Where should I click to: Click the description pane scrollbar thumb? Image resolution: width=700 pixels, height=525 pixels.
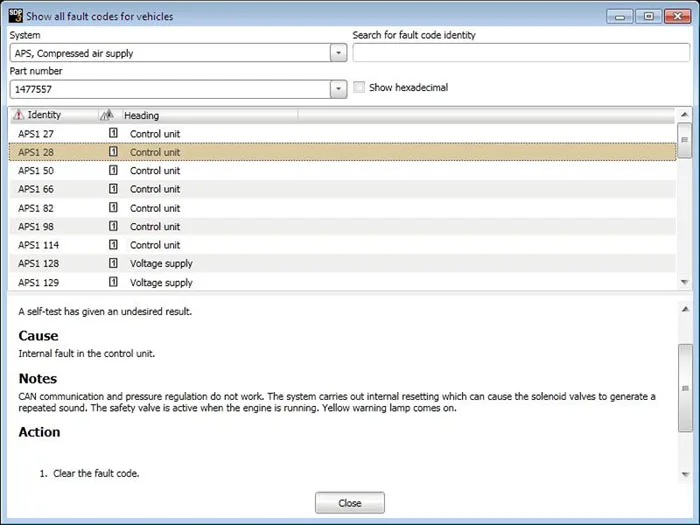(x=685, y=388)
